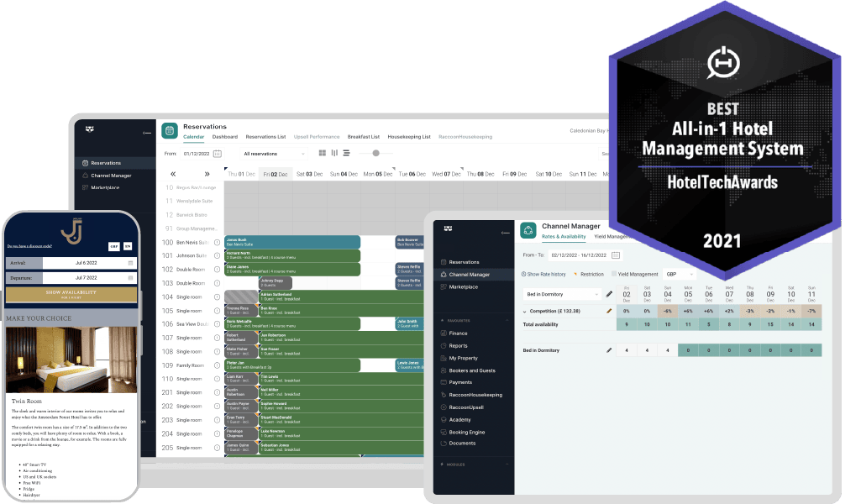Click the raccoon logo in the Reservations sidebar
This screenshot has height=504, width=861.
click(90, 129)
